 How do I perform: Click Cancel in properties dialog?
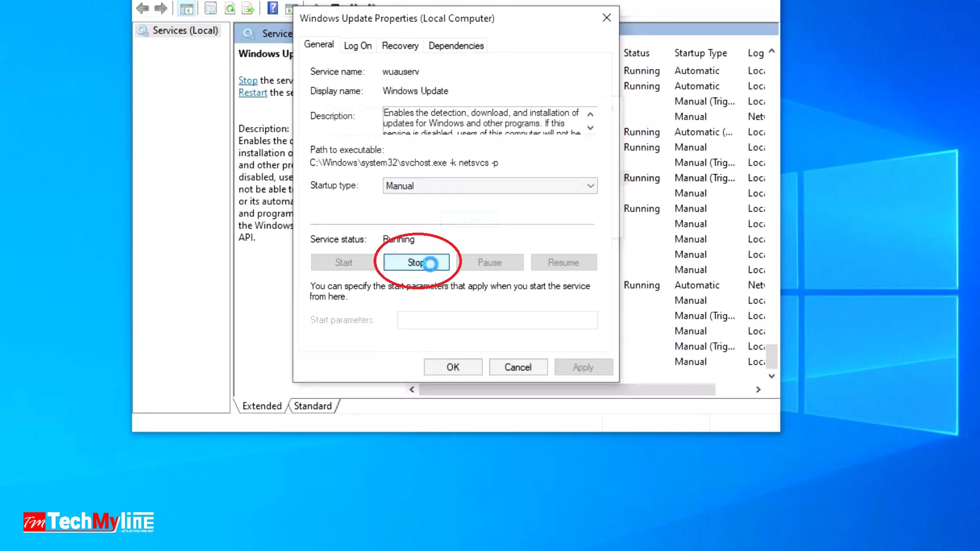pyautogui.click(x=518, y=367)
